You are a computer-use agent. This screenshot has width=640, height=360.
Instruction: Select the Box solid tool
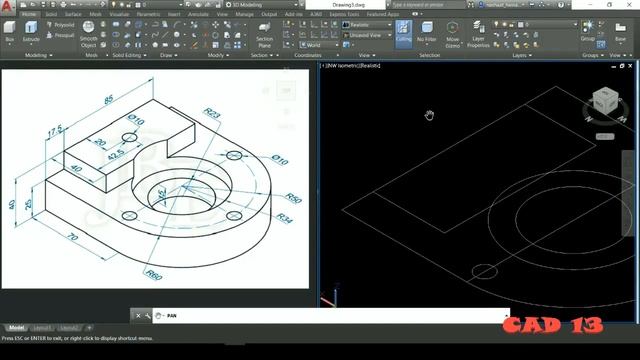coord(9,31)
